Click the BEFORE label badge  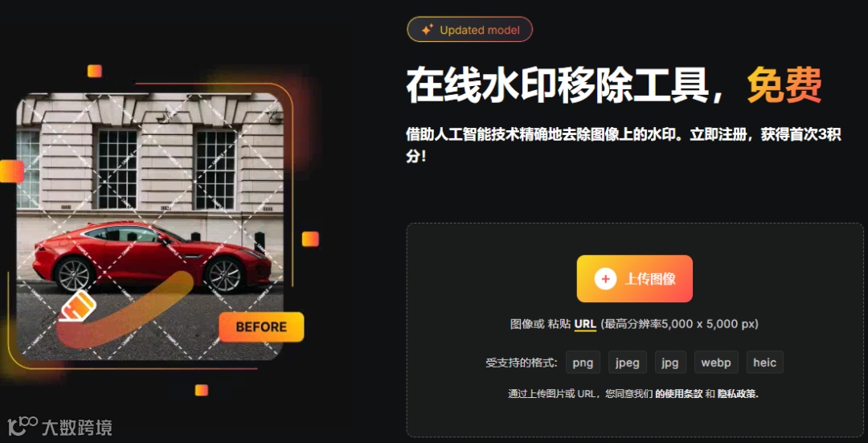pyautogui.click(x=261, y=326)
